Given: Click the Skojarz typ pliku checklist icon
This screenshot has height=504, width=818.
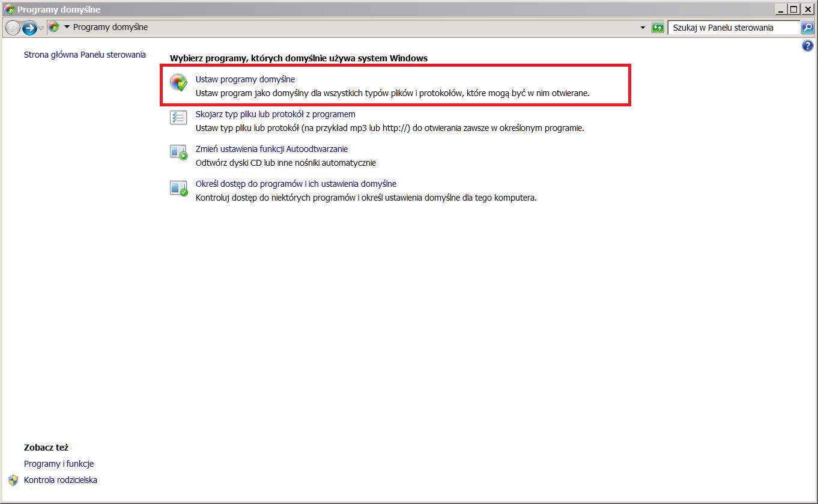Looking at the screenshot, I should tap(178, 118).
